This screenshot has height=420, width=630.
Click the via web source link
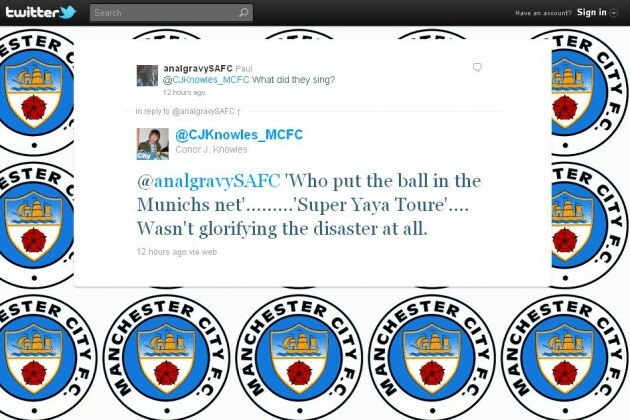coord(202,252)
